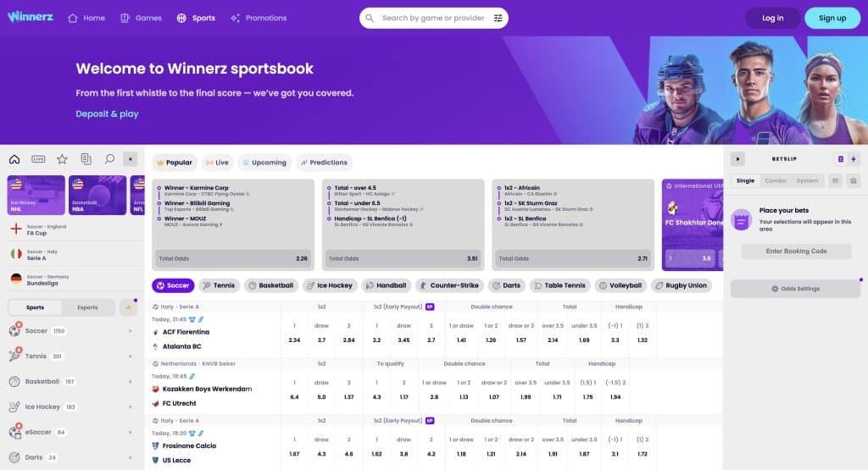Pick odds 2.34 for ACF Fiorentina win

pos(294,340)
